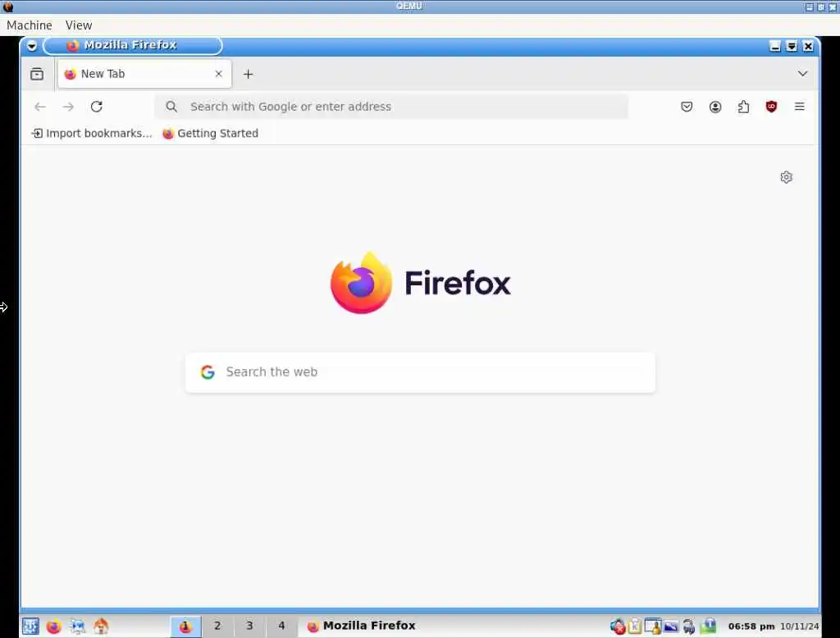Switch to virtual desktop 1
The height and width of the screenshot is (638, 840).
click(185, 626)
